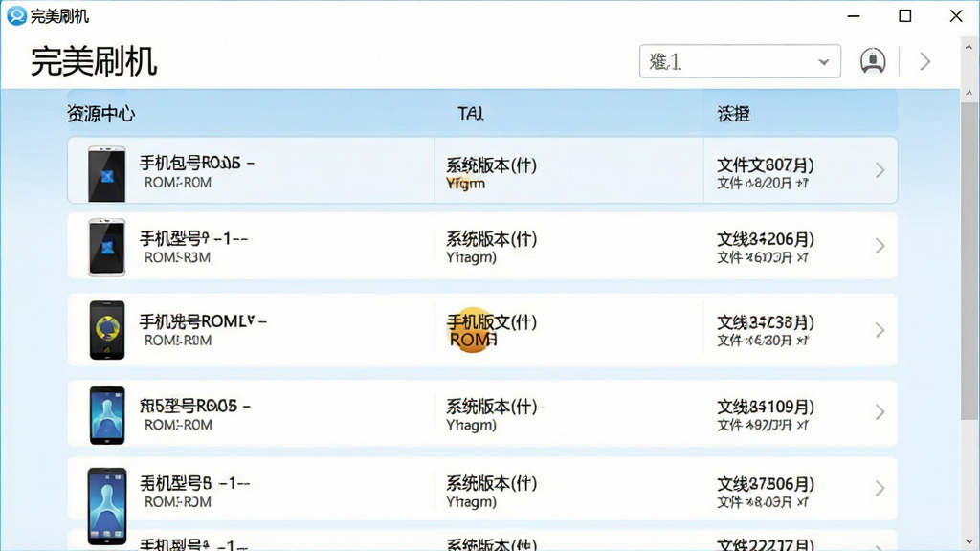Viewport: 980px width, 551px height.
Task: Click the highlighted 手机版文 ROM text
Action: tap(491, 330)
